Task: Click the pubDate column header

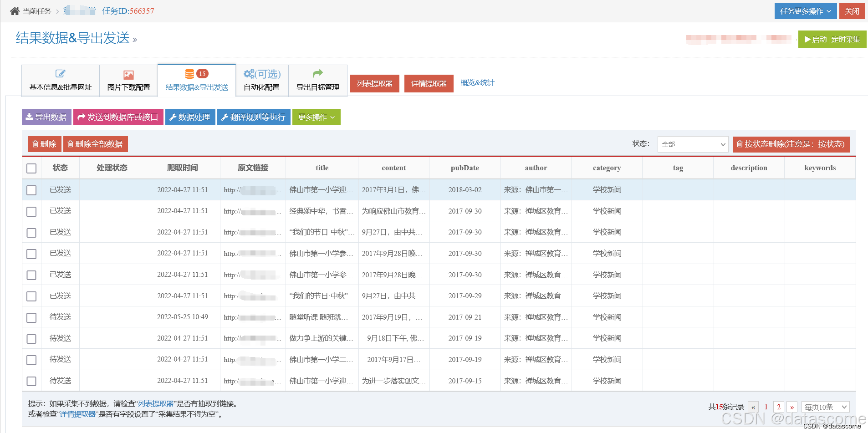Action: [465, 168]
